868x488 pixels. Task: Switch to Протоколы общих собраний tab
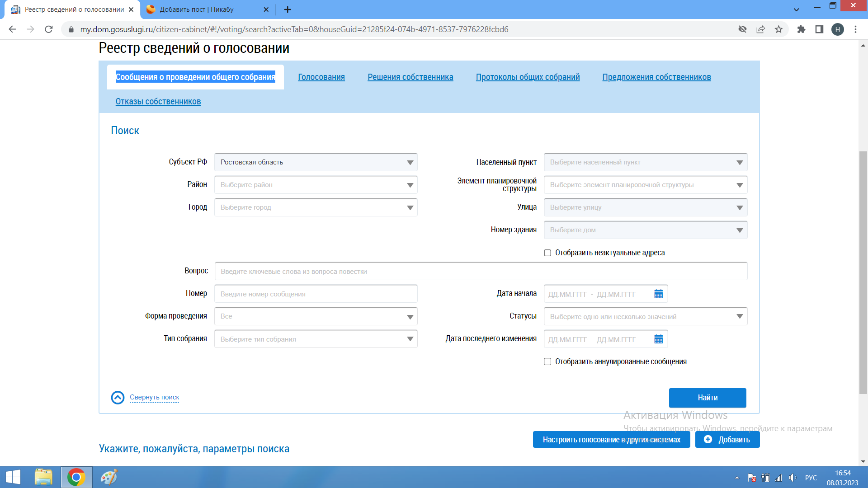tap(528, 77)
